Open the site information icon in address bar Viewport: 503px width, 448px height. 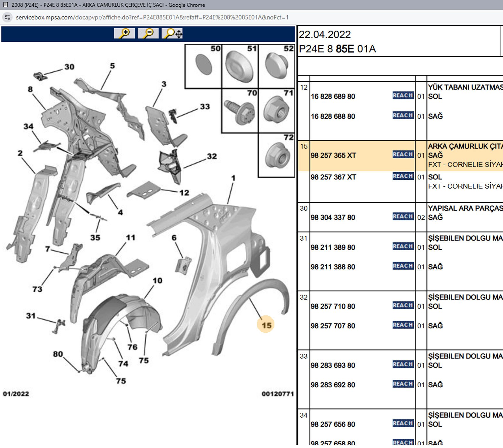coord(7,17)
